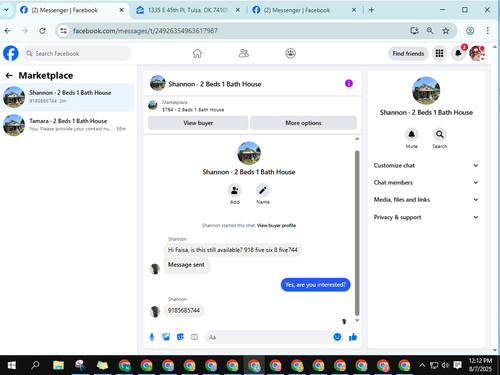This screenshot has width=500, height=375.
Task: Bookmark this page with star icon
Action: (446, 31)
